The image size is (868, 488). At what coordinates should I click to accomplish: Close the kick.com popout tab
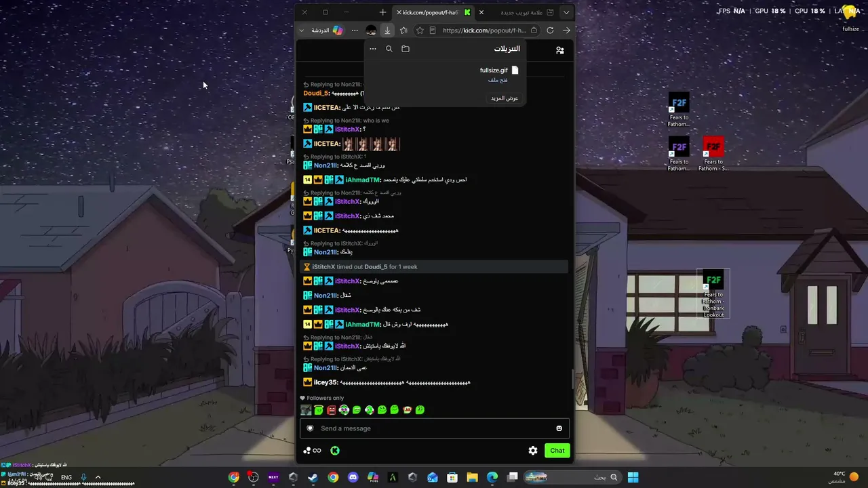[x=399, y=12]
